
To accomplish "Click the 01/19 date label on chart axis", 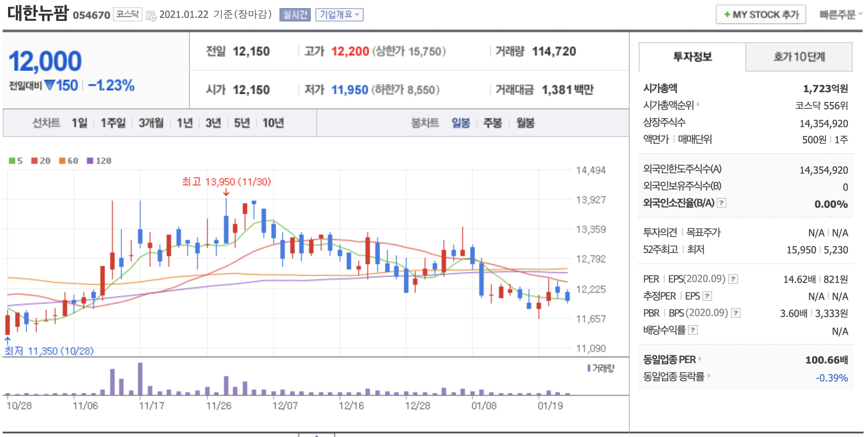I will click(x=550, y=406).
